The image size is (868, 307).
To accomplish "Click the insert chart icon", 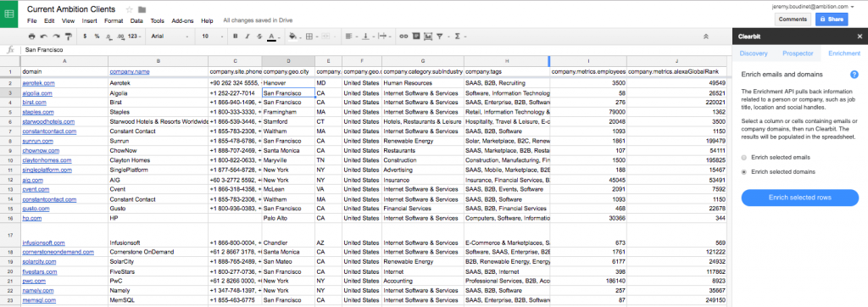I will coord(427,36).
